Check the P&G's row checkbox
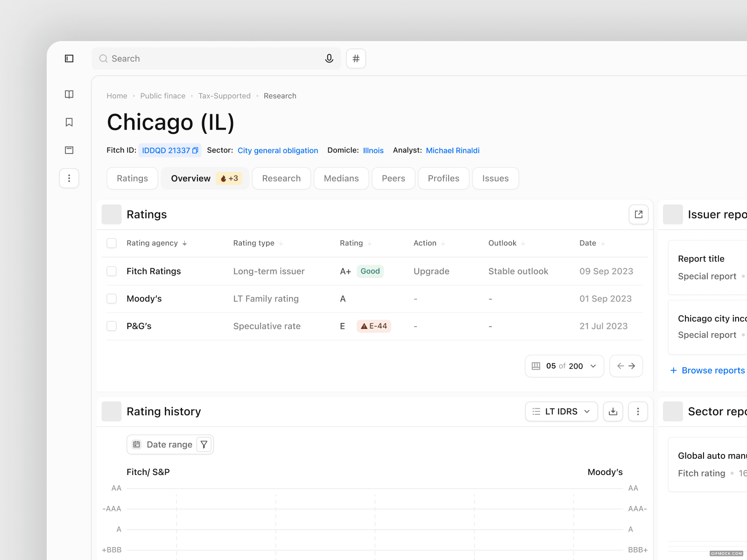Viewport: 747px width, 560px height. coord(112,326)
